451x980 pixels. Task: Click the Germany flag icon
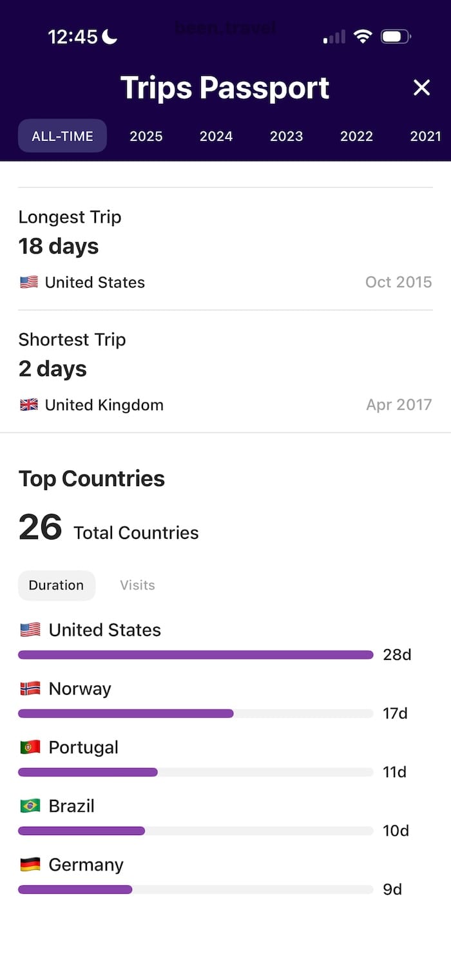click(x=30, y=864)
